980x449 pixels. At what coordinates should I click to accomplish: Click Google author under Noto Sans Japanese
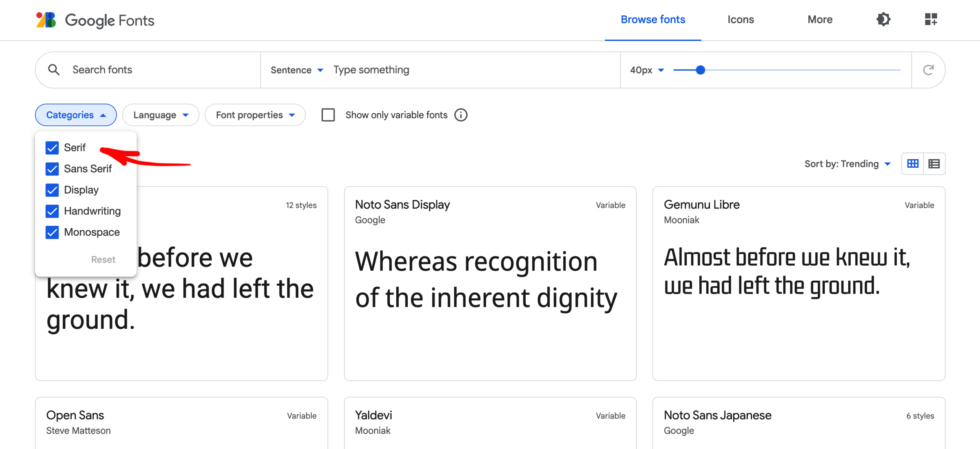(679, 431)
